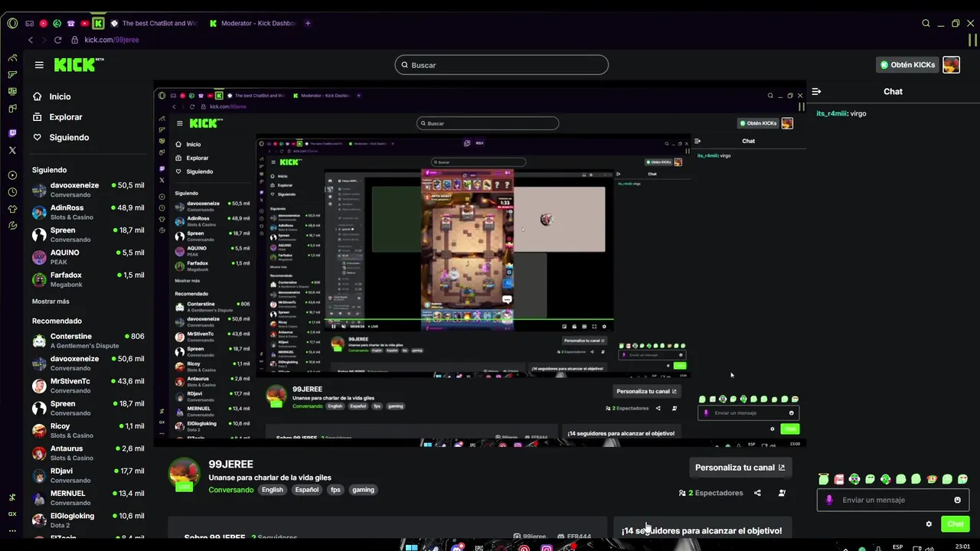This screenshot has width=980, height=551.
Task: Open Farfadox channel in sidebar
Action: [x=87, y=279]
